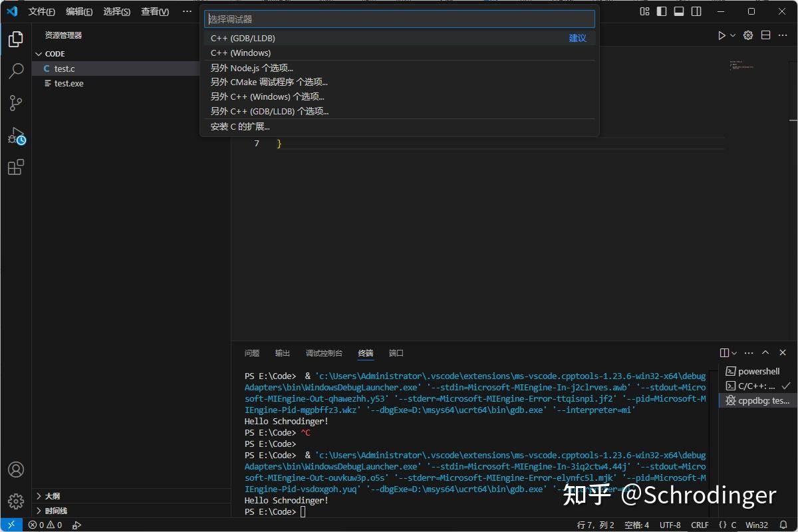Screen dimensions: 798x532
Task: Toggle secondary sidebar visibility
Action: [x=697, y=11]
